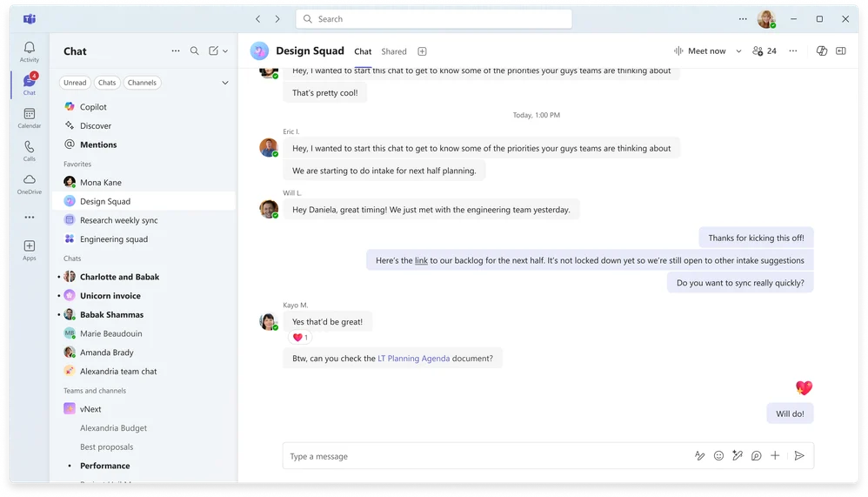The image size is (868, 497).
Task: Toggle the Channels filter chip
Action: pyautogui.click(x=142, y=83)
